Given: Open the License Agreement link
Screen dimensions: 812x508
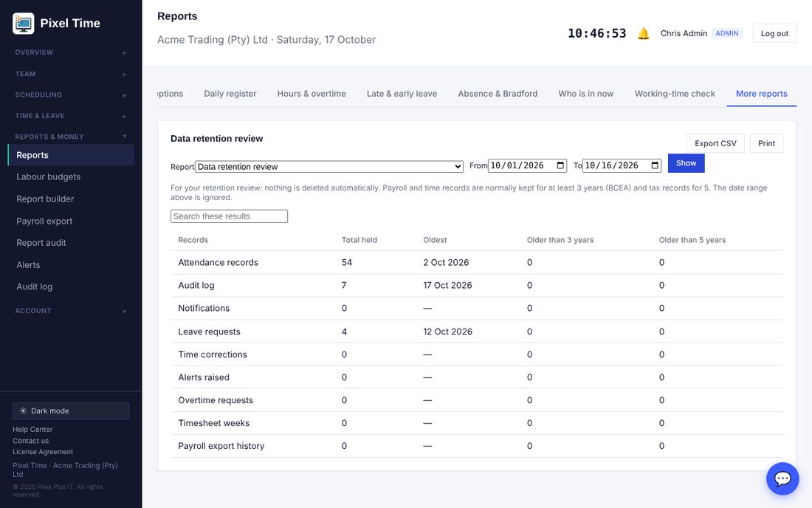Looking at the screenshot, I should pyautogui.click(x=43, y=452).
